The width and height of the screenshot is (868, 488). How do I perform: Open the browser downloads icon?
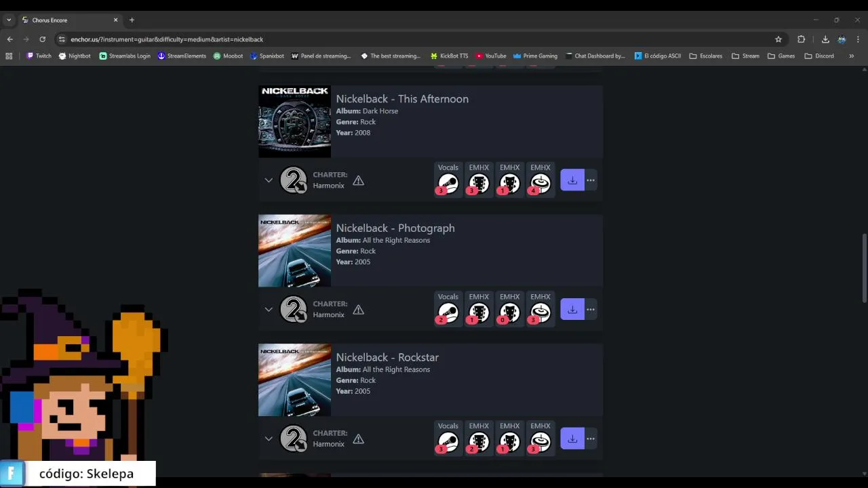click(x=825, y=39)
